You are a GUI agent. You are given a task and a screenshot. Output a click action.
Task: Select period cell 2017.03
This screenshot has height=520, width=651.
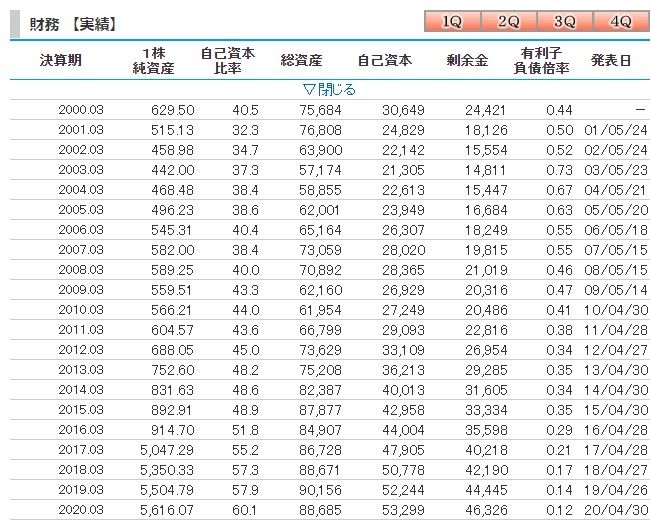81,449
